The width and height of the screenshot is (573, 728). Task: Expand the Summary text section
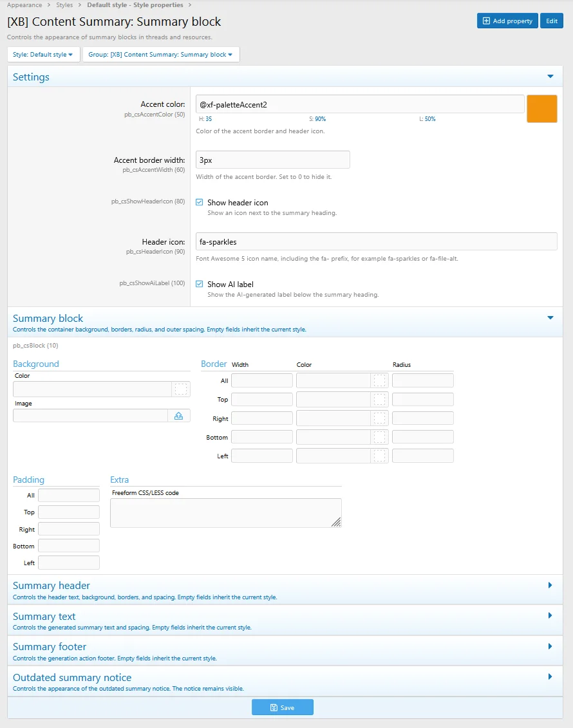coord(550,615)
